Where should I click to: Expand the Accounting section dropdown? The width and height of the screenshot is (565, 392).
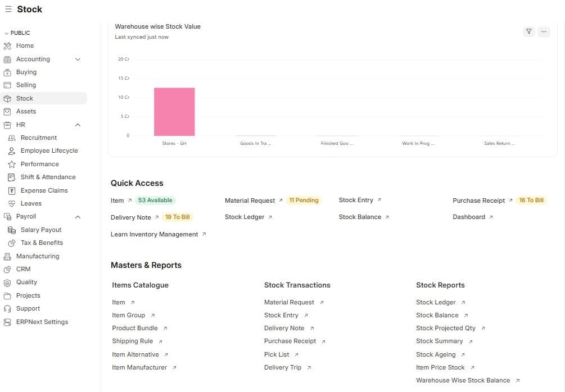pyautogui.click(x=79, y=58)
